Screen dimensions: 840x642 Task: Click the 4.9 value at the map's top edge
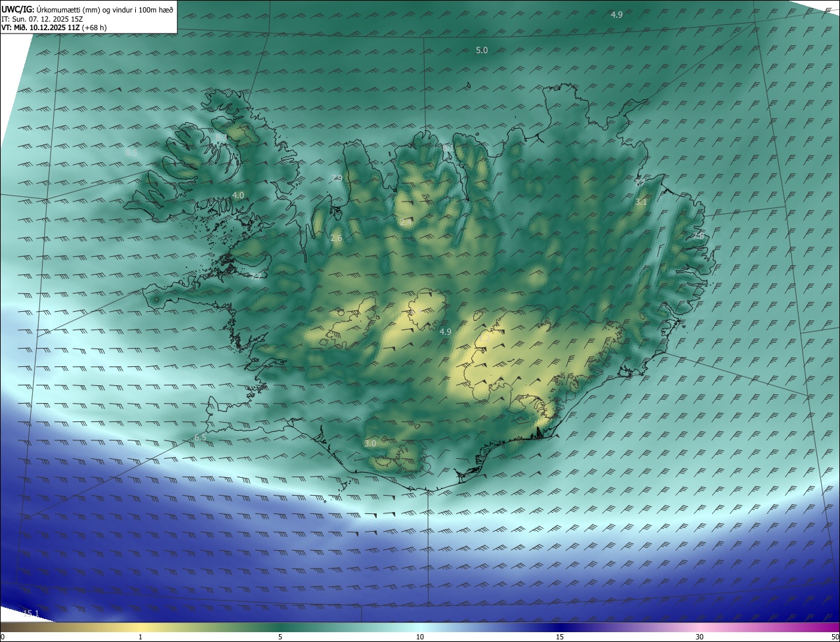tap(617, 14)
